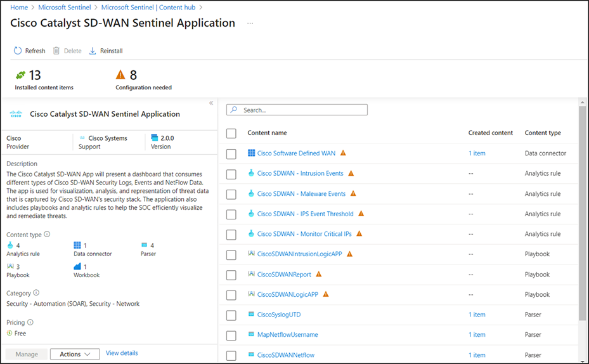Click the orange warning icon above Configuration needed
589x364 pixels.
point(120,75)
